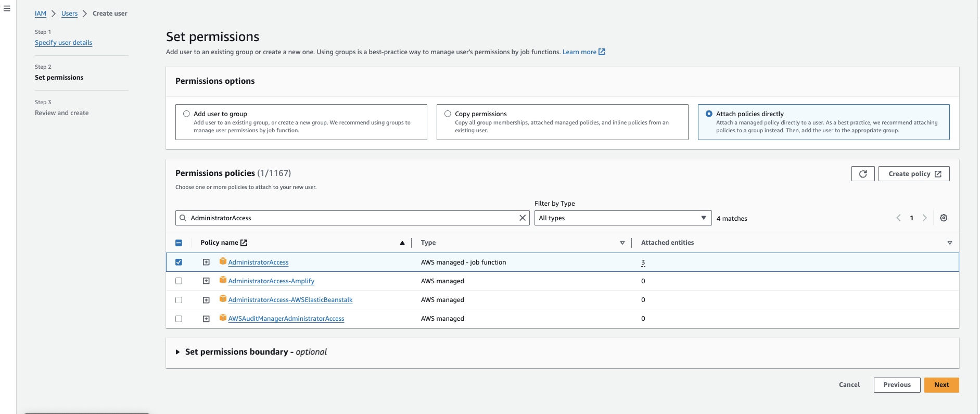
Task: Click the search magnifier icon
Action: tap(183, 218)
